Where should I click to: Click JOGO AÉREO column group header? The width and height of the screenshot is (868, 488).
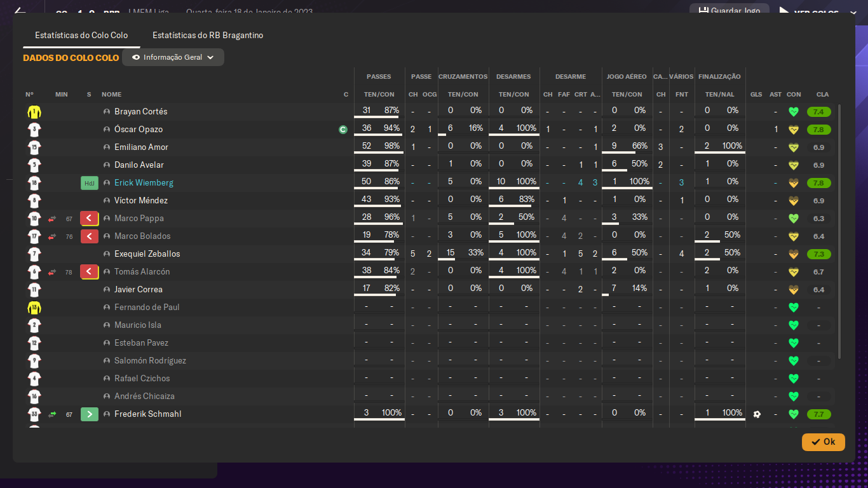pos(627,77)
